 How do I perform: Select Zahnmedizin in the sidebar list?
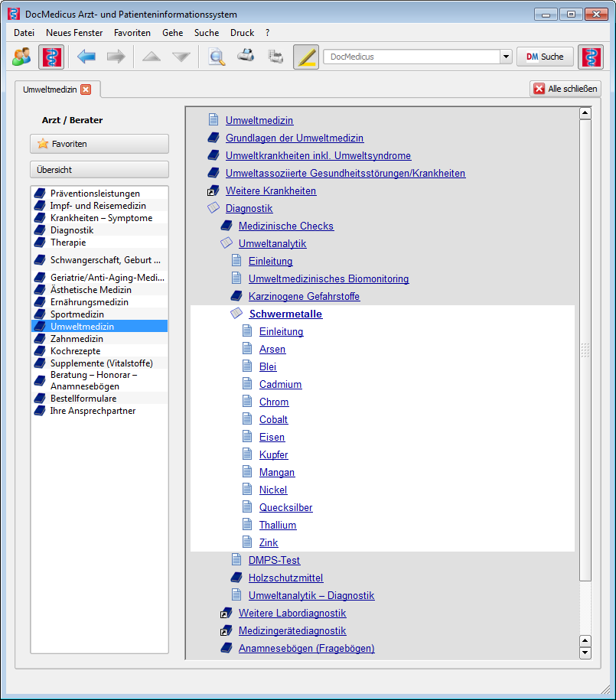(x=99, y=339)
